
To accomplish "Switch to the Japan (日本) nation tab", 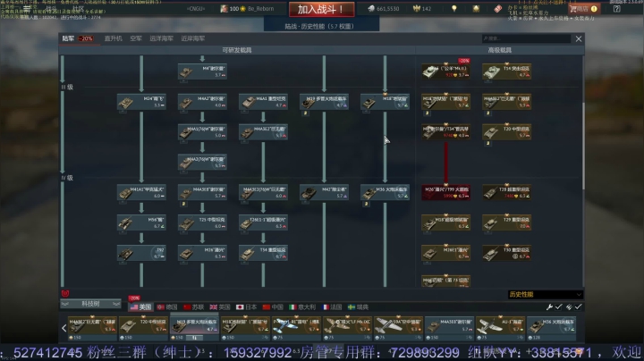I will (x=247, y=306).
